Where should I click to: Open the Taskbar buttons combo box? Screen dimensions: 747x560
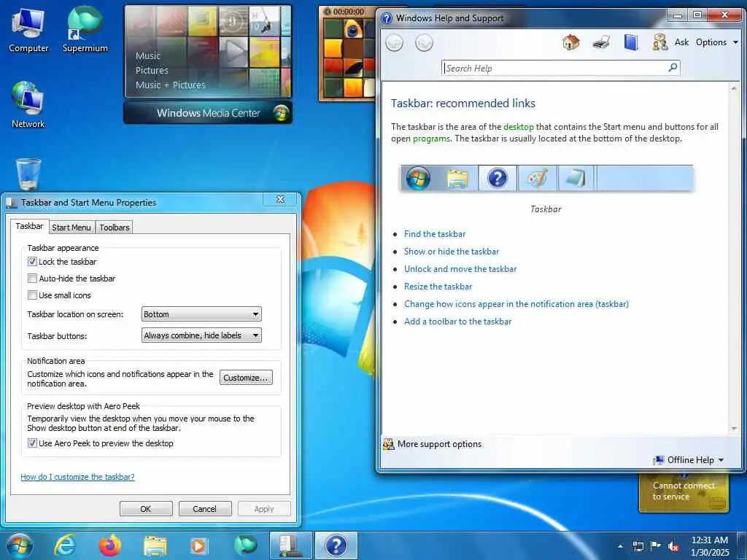tap(201, 335)
